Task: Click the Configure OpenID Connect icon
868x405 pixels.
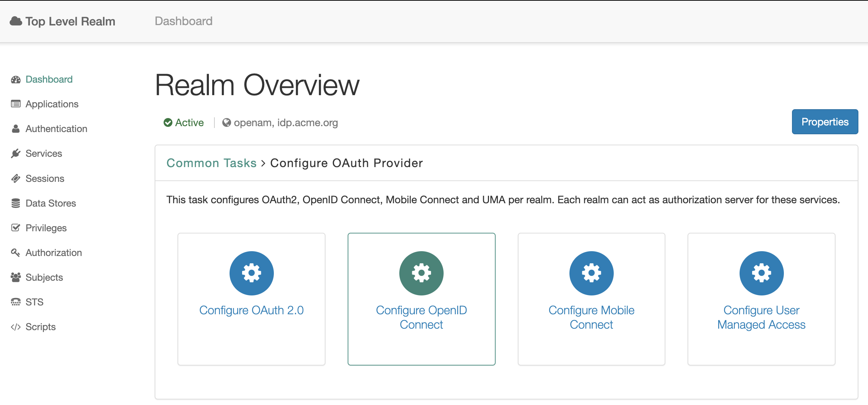Action: point(421,273)
